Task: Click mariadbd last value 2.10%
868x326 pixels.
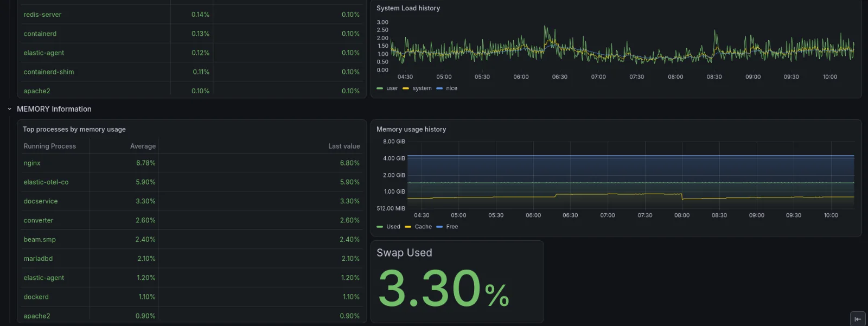Action: tap(350, 259)
